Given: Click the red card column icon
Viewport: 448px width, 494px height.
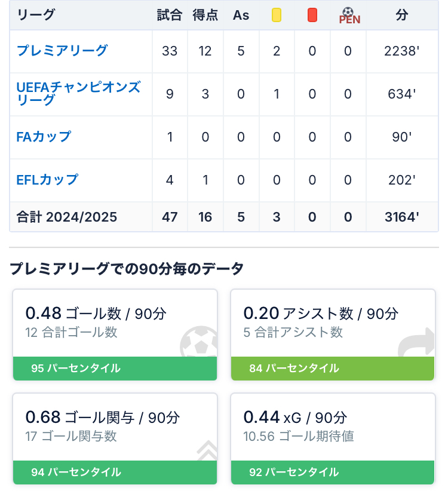Looking at the screenshot, I should tap(312, 16).
